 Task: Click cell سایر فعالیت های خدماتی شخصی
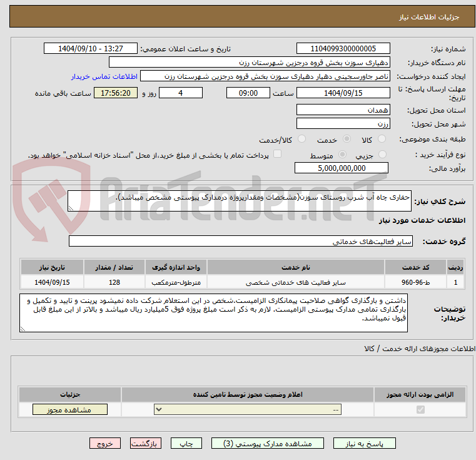tap(296, 282)
